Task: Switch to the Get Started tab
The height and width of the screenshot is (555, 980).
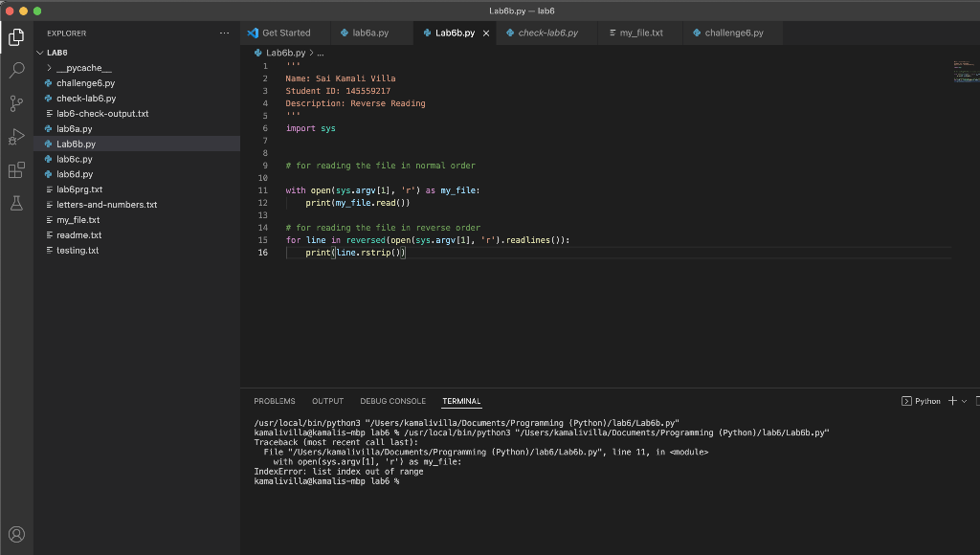Action: coord(285,33)
